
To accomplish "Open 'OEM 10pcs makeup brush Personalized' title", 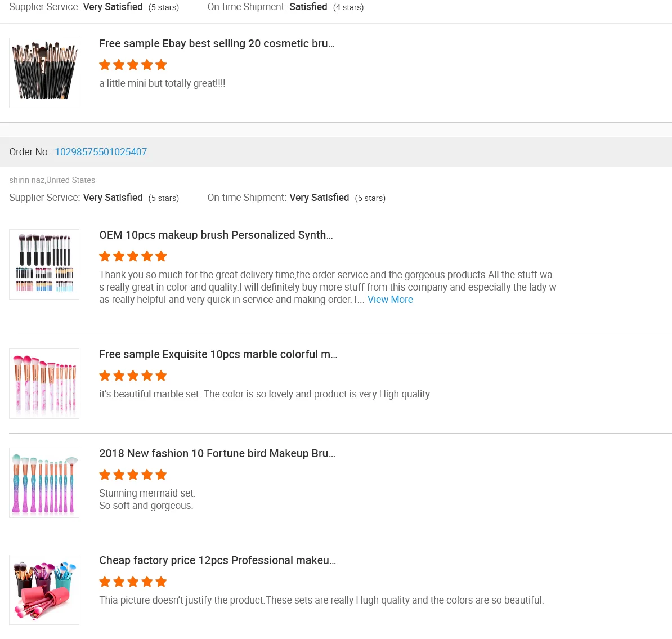I will [216, 235].
